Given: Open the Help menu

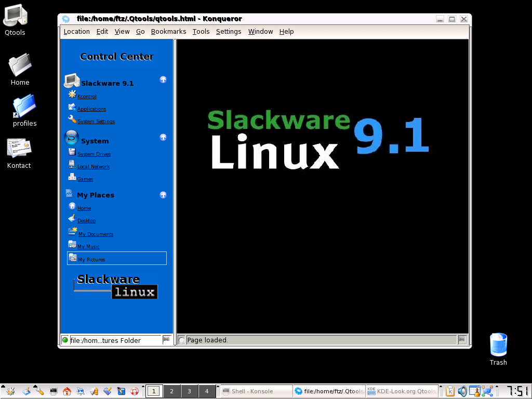Looking at the screenshot, I should tap(287, 32).
